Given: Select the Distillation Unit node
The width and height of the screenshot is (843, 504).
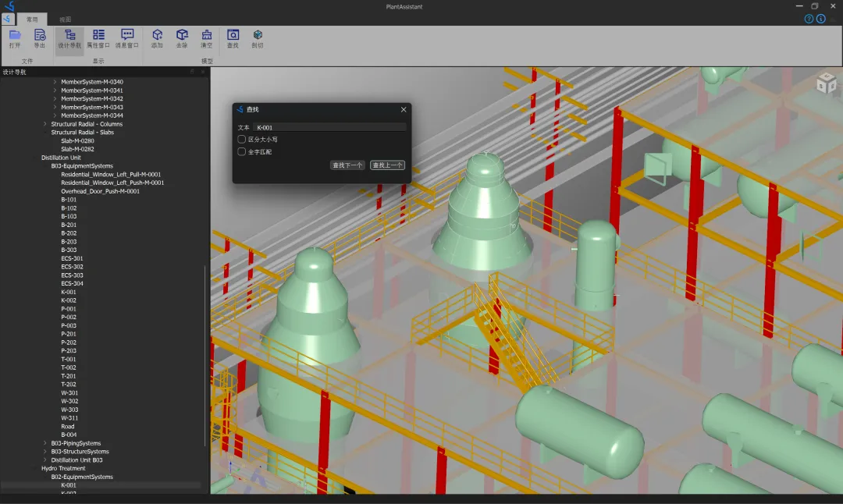Looking at the screenshot, I should 61,158.
